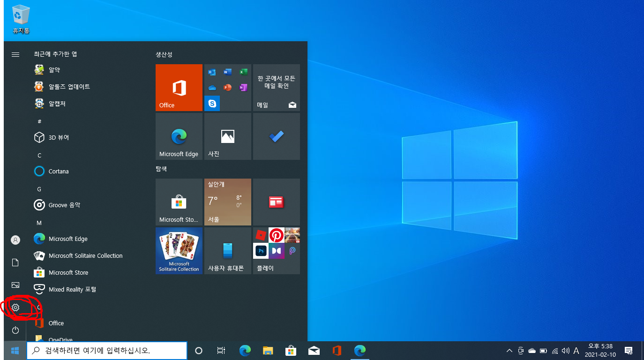
Task: Click the Power button icon
Action: coord(15,330)
